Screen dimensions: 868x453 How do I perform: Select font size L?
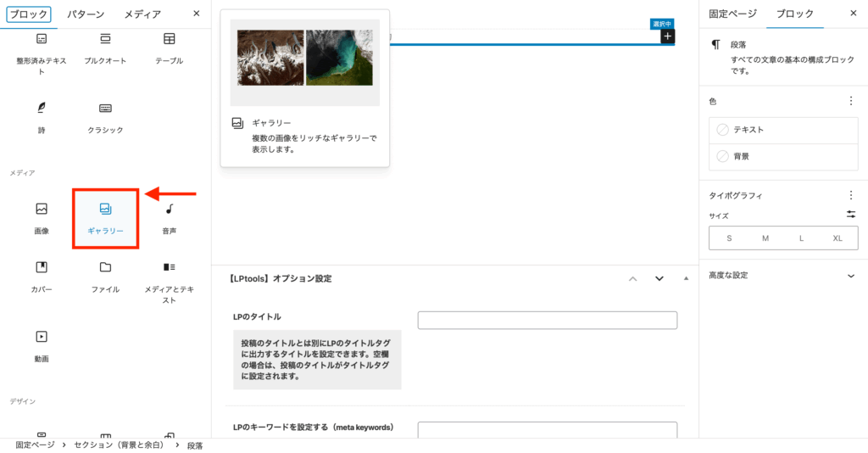click(x=801, y=238)
